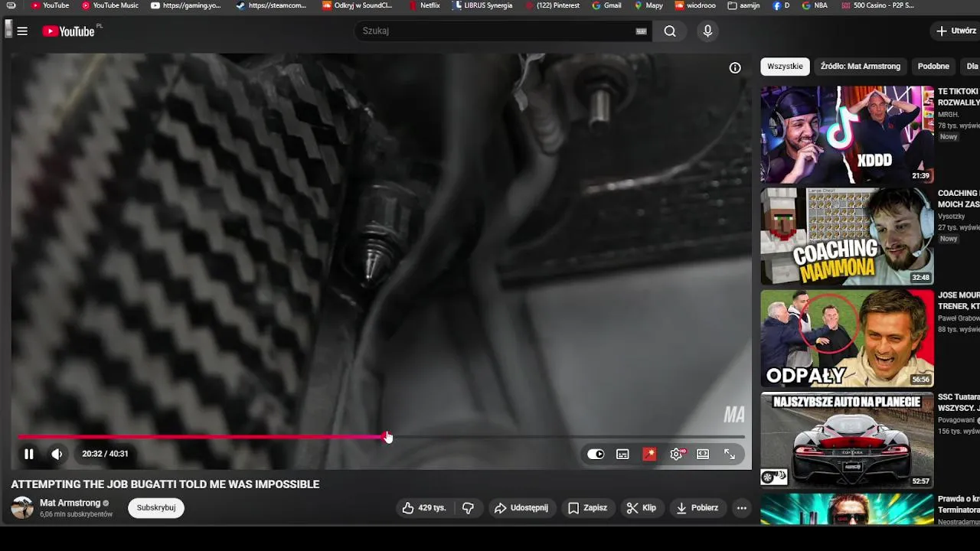Open the COACHING MAMMONA video thumbnail
Screen dimensions: 980x551
(x=847, y=236)
